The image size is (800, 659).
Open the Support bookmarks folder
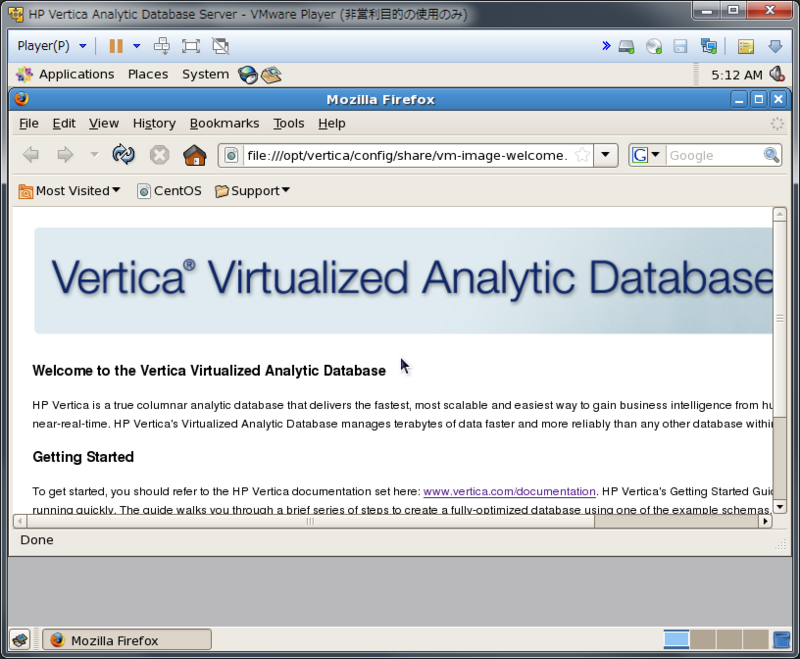[x=252, y=191]
